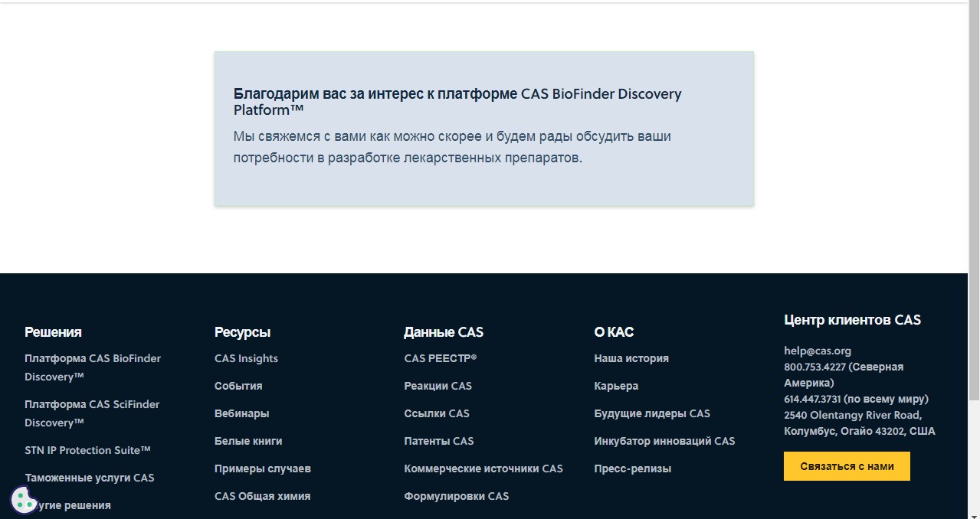Open the Карьера link
980x519 pixels.
coord(615,386)
